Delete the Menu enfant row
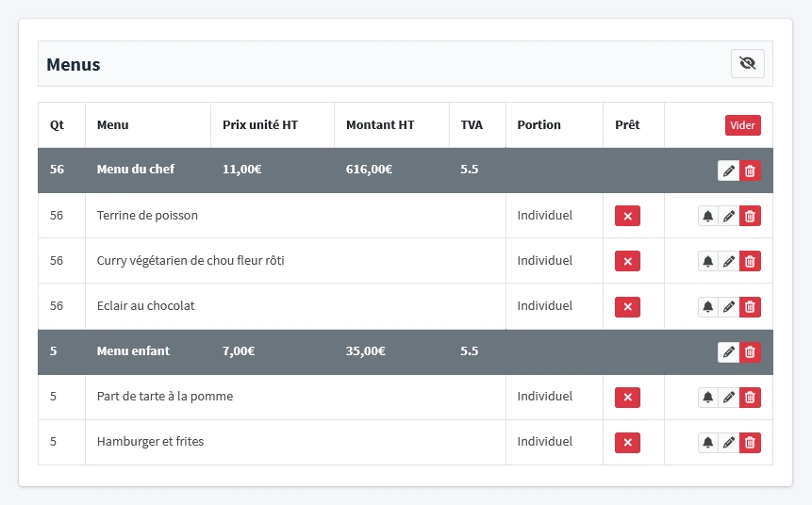 coord(750,352)
